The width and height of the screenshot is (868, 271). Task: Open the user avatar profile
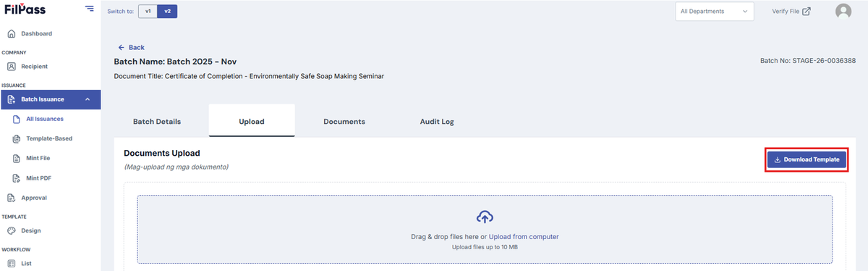click(843, 11)
